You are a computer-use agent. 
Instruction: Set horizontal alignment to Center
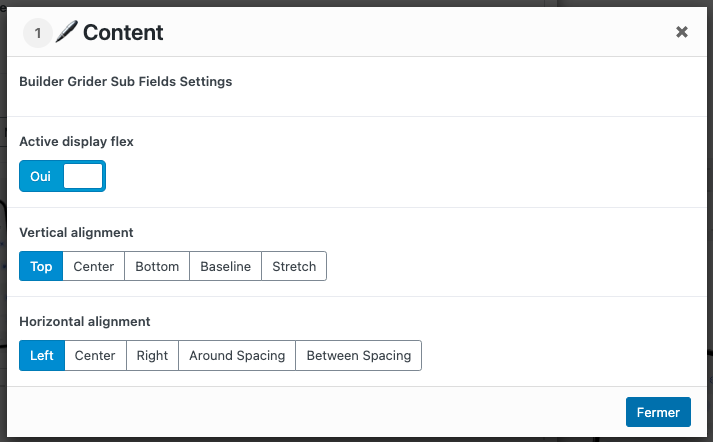pos(95,355)
